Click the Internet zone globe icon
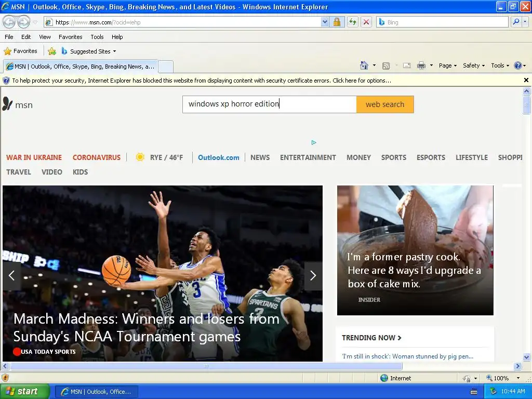 click(x=384, y=378)
